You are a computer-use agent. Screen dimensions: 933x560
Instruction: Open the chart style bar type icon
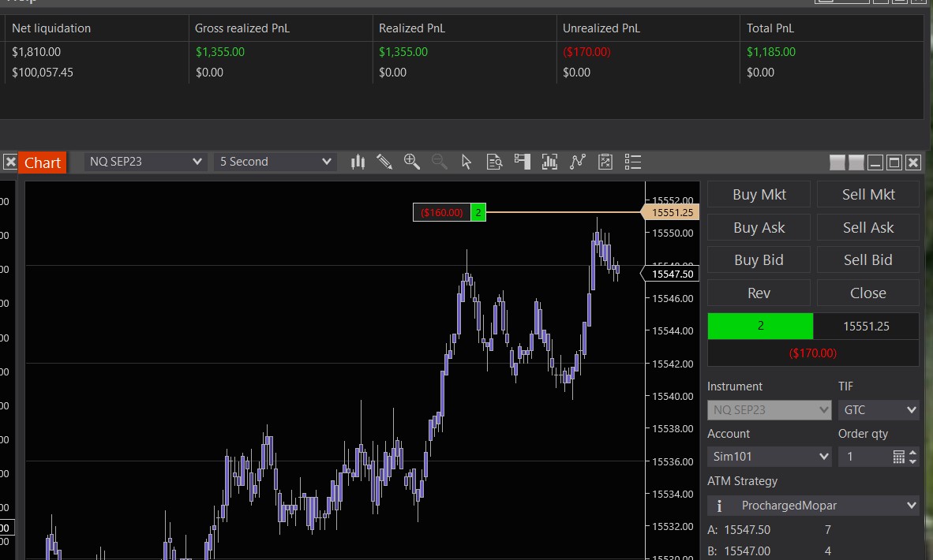coord(358,162)
